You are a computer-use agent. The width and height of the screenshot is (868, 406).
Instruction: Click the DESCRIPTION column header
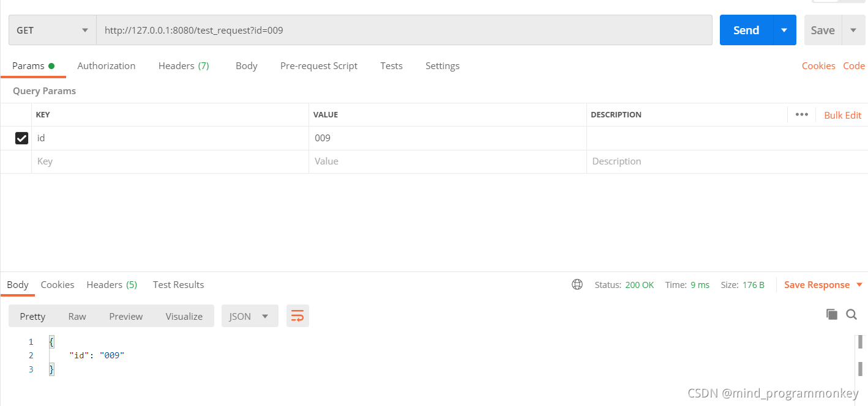tap(616, 114)
